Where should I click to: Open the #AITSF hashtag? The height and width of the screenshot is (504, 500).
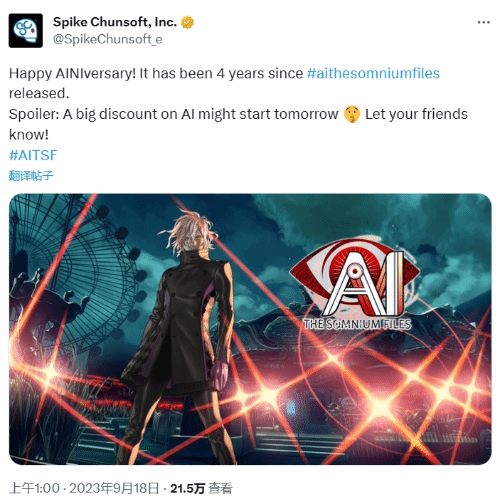point(33,155)
